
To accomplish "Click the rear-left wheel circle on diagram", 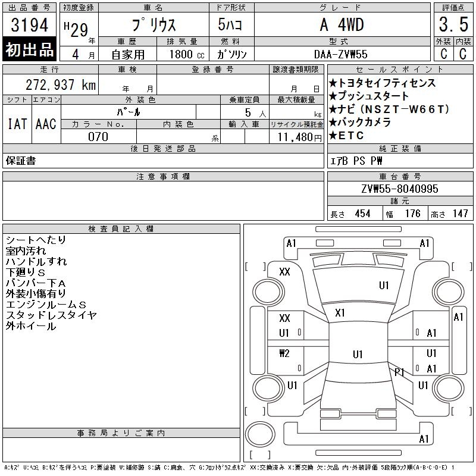I will (x=268, y=388).
